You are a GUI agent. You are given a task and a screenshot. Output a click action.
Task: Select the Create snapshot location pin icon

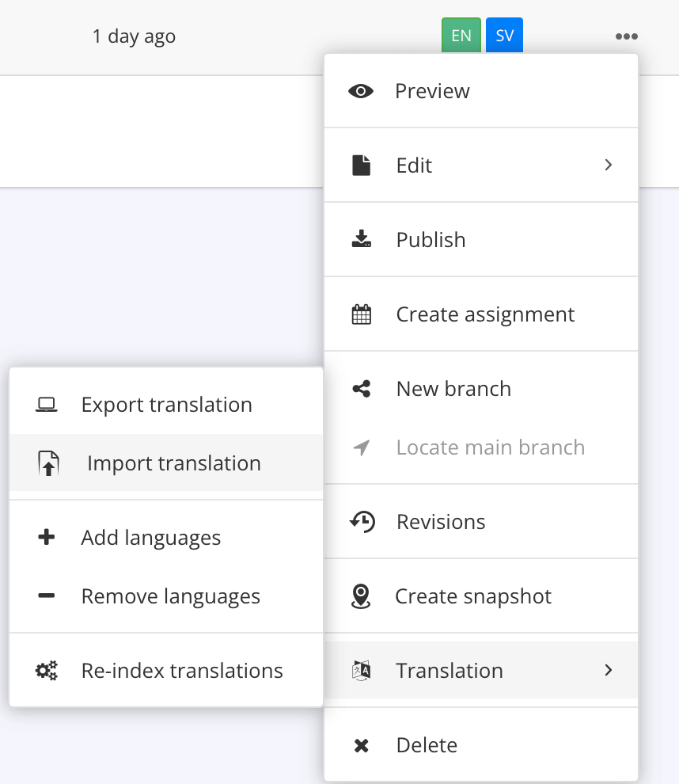click(361, 596)
